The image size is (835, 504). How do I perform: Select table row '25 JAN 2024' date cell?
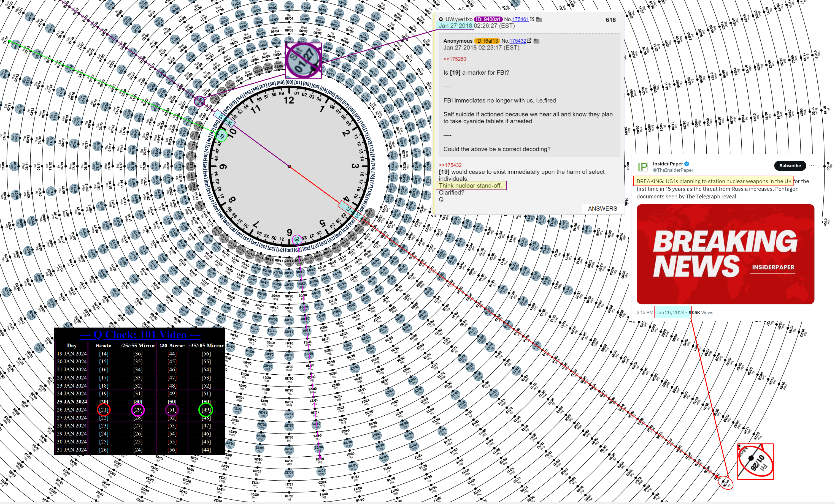pyautogui.click(x=72, y=401)
